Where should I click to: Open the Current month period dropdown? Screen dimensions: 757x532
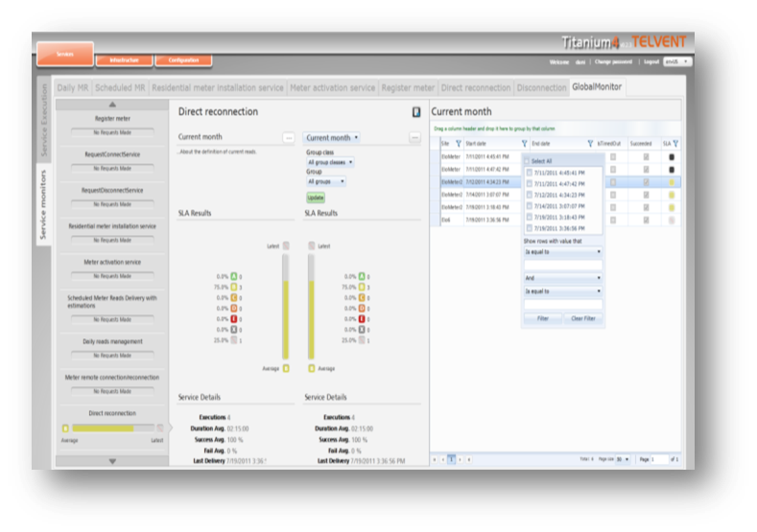[332, 138]
